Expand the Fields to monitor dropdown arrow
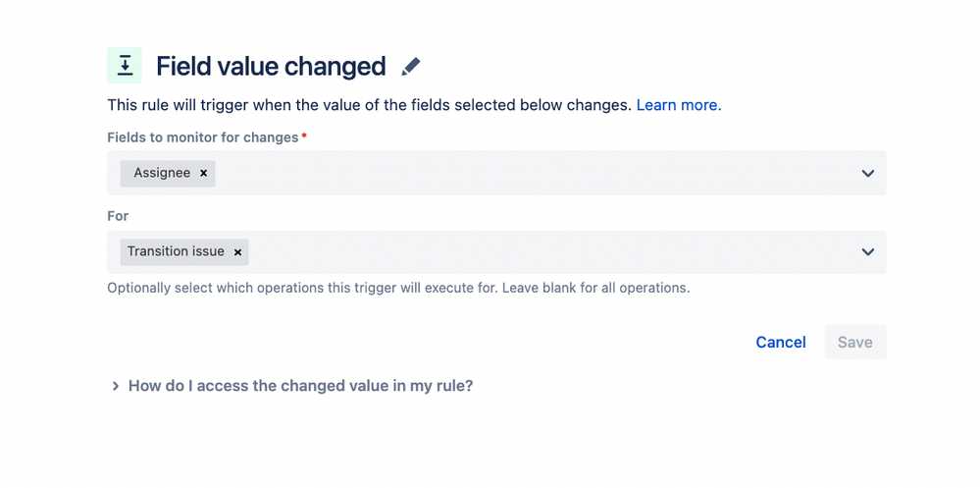980x488 pixels. click(867, 173)
